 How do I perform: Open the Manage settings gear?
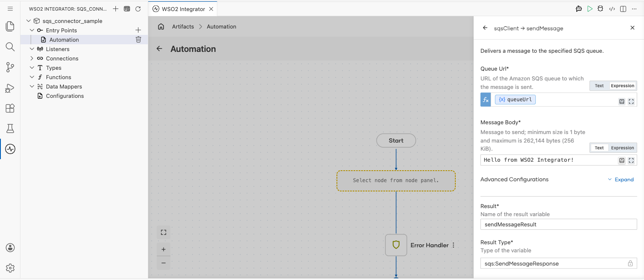10,268
